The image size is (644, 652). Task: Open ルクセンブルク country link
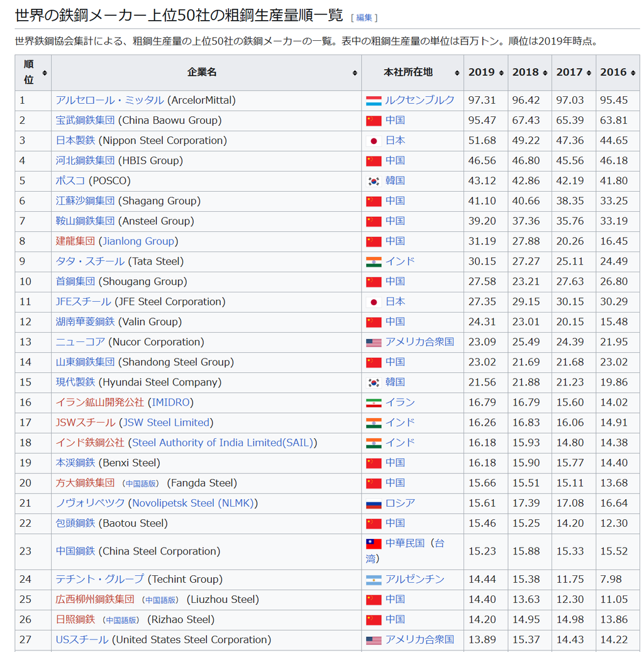click(x=419, y=100)
